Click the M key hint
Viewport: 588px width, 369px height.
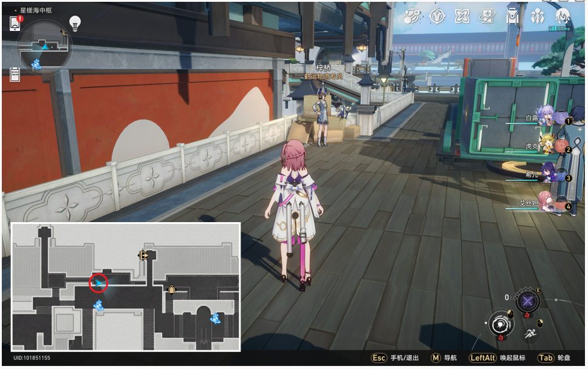tap(436, 358)
